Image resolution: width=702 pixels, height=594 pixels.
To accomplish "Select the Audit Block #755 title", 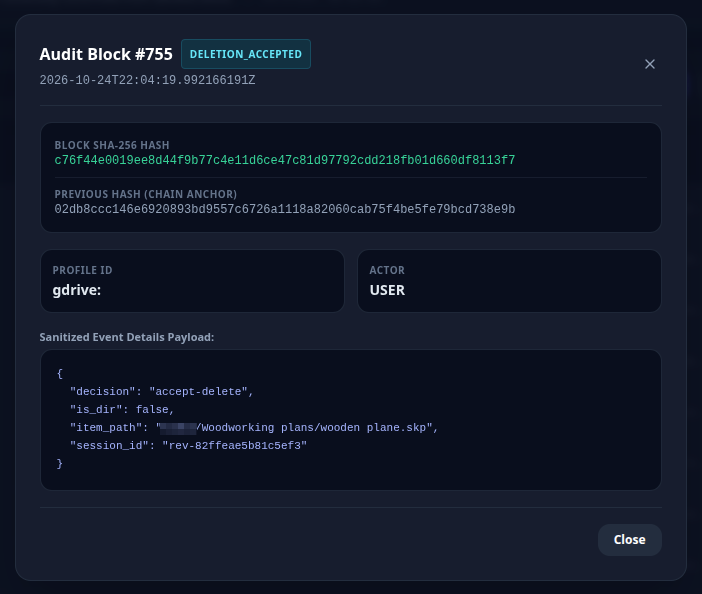I will [x=106, y=54].
